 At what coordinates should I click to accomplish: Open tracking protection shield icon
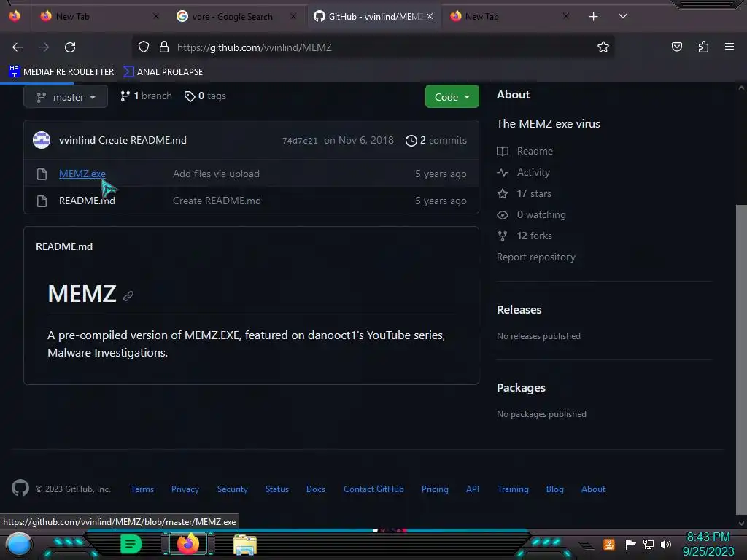(x=144, y=47)
